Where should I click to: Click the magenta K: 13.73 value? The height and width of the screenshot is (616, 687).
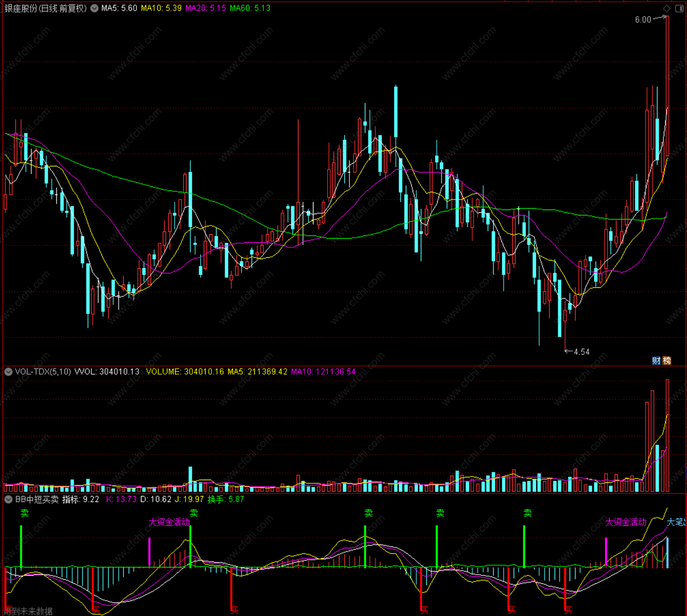pyautogui.click(x=121, y=499)
